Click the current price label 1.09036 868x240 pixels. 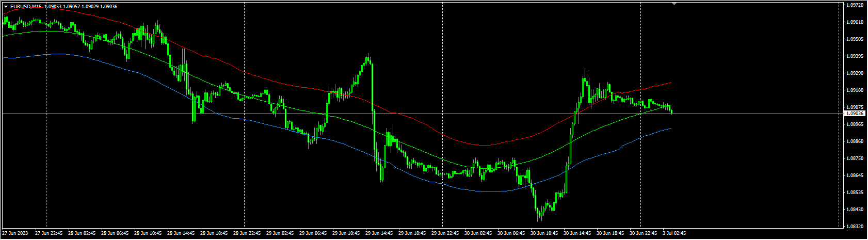pyautogui.click(x=855, y=113)
